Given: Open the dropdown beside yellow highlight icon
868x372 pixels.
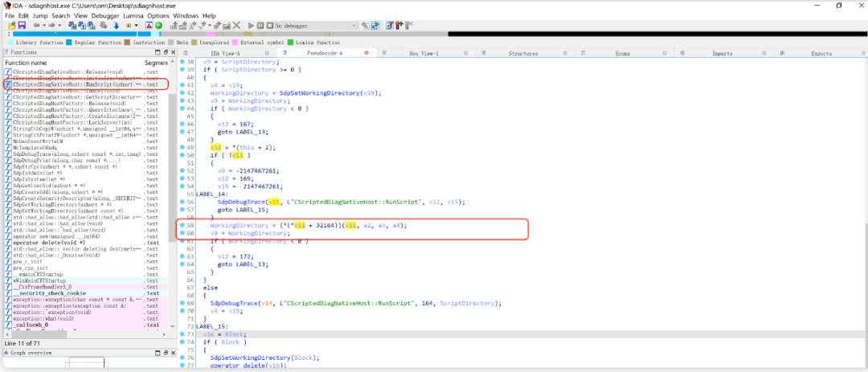Looking at the screenshot, I should 136,26.
